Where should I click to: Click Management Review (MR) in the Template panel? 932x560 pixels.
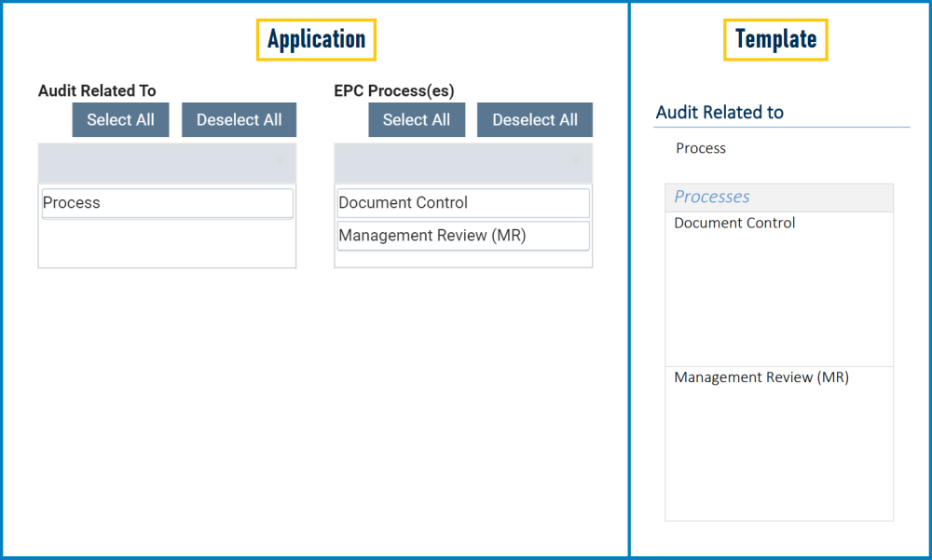pos(761,377)
